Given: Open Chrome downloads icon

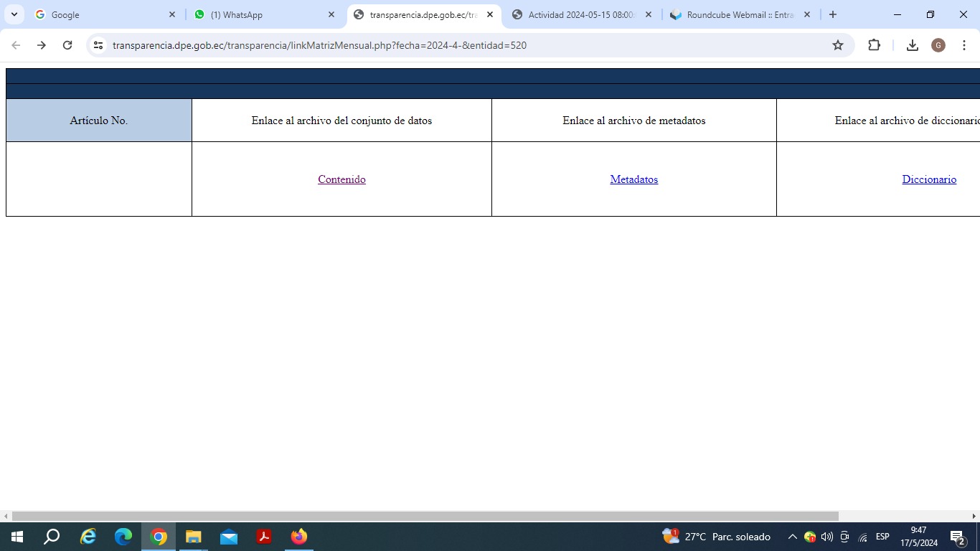Looking at the screenshot, I should coord(912,45).
